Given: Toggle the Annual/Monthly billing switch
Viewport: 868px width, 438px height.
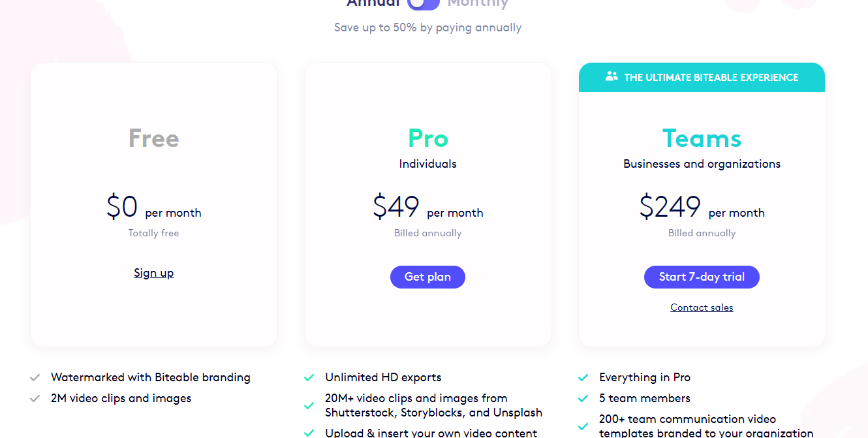Looking at the screenshot, I should 424,3.
